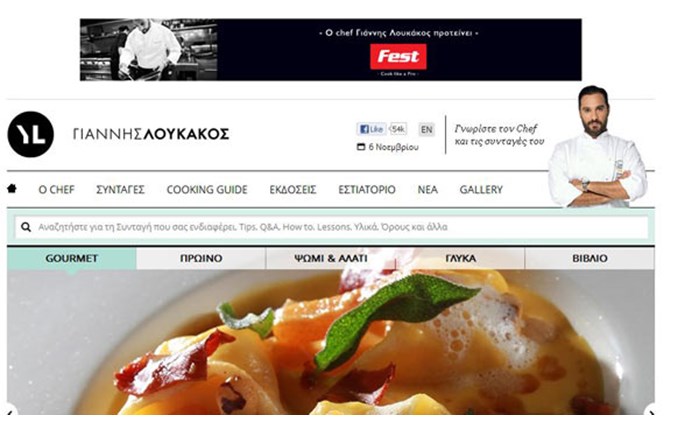Click the Fest red logo in the banner
699x430 pixels.
[398, 57]
